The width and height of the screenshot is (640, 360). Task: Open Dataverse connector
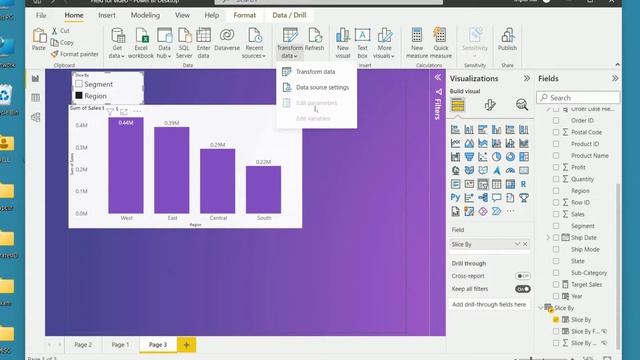point(227,40)
